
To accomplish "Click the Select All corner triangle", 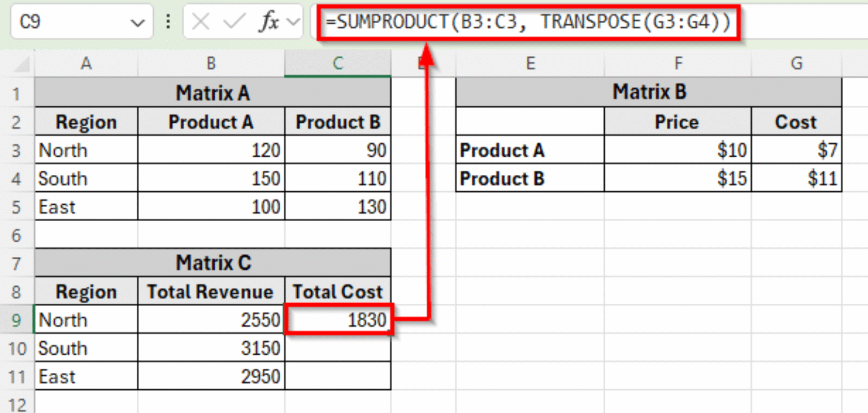I will click(x=22, y=64).
